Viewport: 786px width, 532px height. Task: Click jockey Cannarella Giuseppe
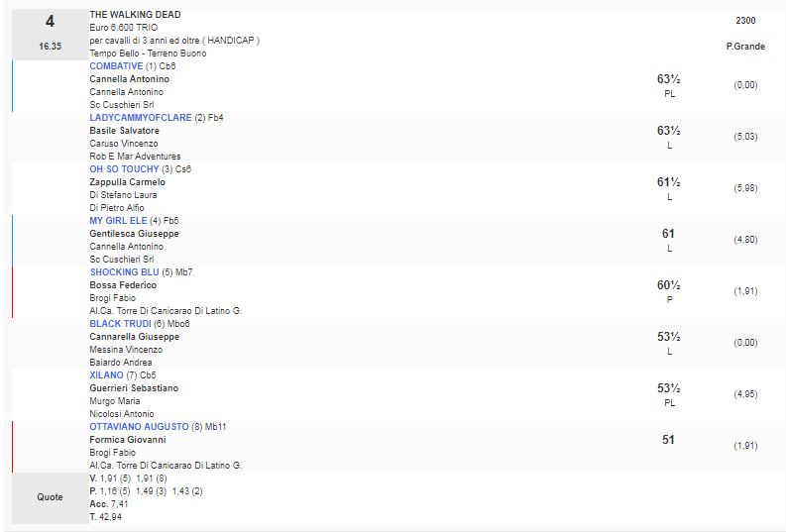134,337
